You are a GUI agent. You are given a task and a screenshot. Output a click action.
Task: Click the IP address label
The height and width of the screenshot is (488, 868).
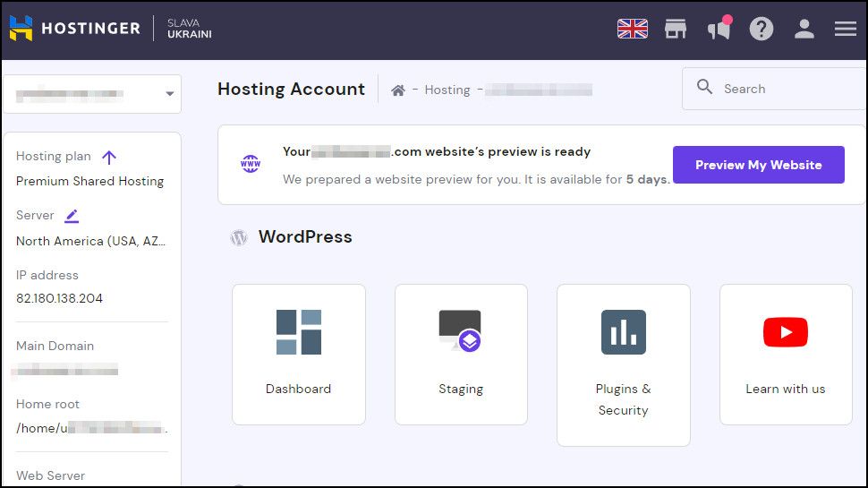coord(47,275)
